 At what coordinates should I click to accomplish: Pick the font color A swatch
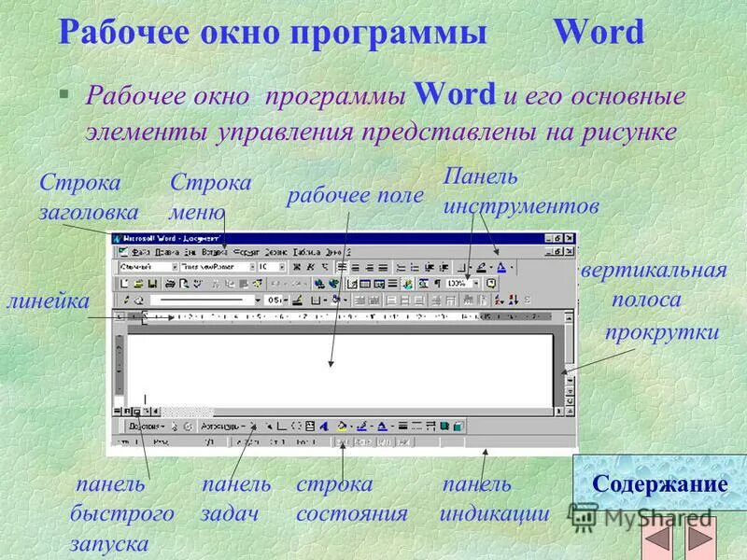tap(501, 268)
